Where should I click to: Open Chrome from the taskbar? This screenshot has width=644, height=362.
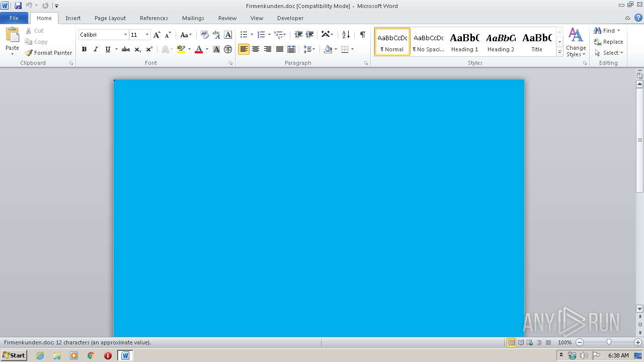coord(91,355)
